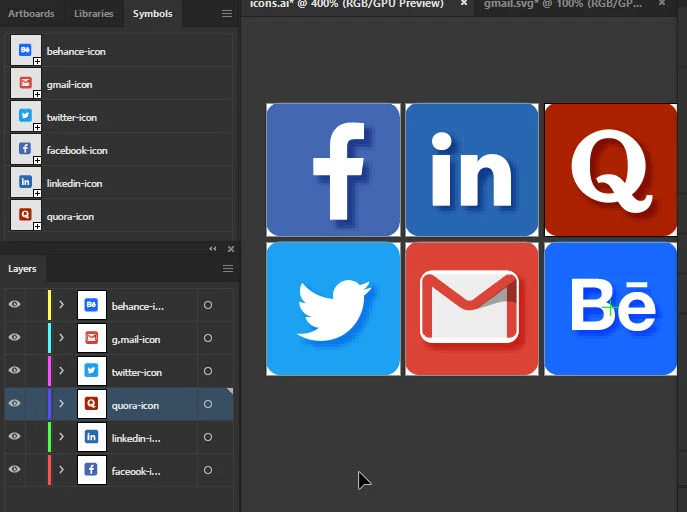This screenshot has width=687, height=512.
Task: Target the twitter-icon layer using its circle
Action: click(x=208, y=371)
